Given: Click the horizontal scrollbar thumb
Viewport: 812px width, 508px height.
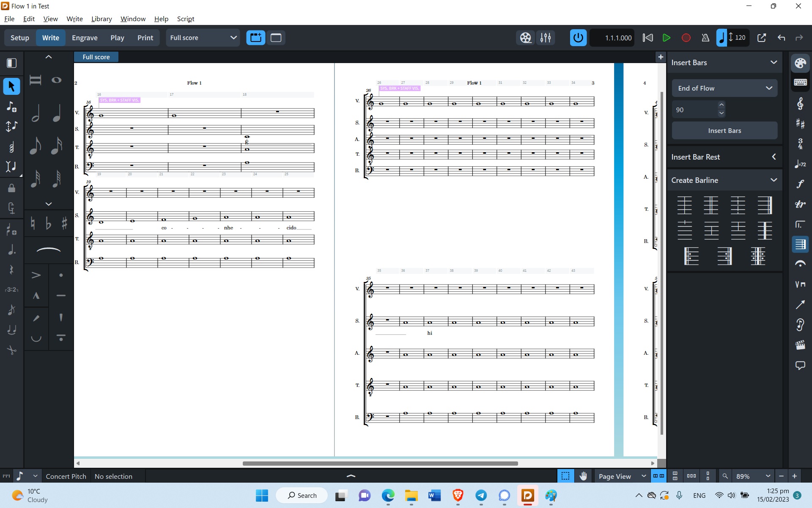Looking at the screenshot, I should (x=380, y=463).
